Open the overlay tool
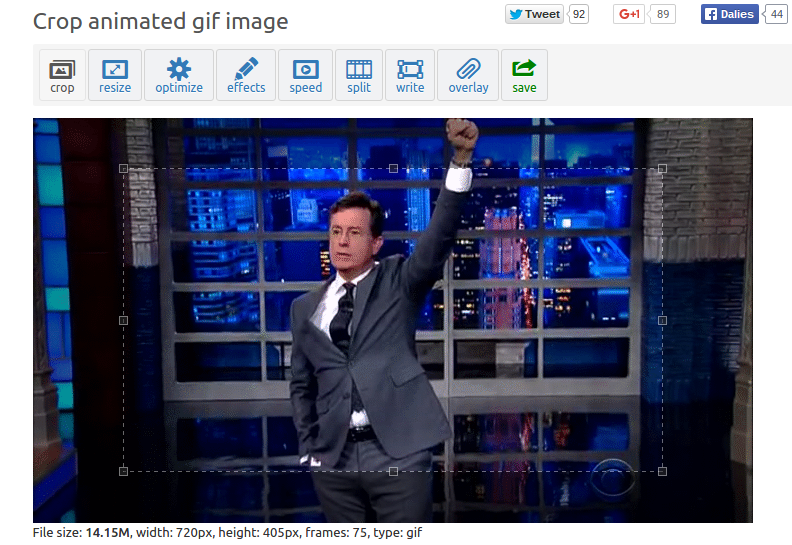This screenshot has width=792, height=545. 468,75
